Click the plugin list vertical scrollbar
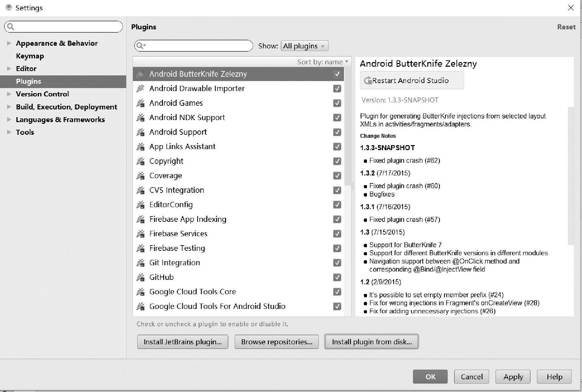Viewport: 582px width, 392px height. 348,127
